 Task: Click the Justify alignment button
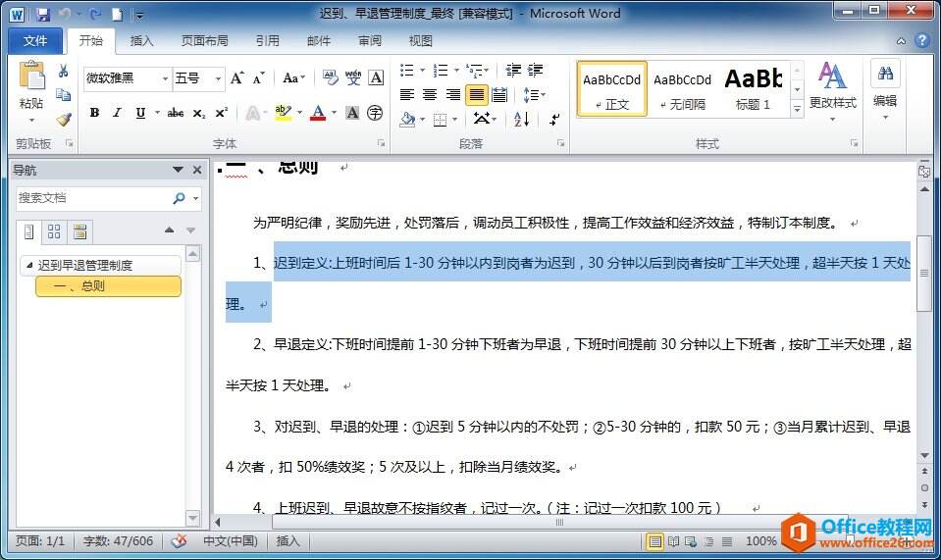tap(477, 95)
